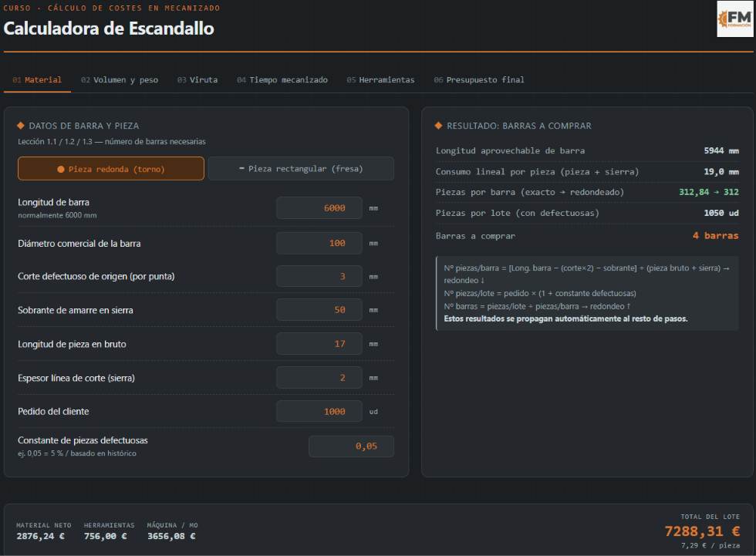756x556 pixels.
Task: Click the diamond icon beside Resultado: barras a comprar
Action: (x=438, y=126)
